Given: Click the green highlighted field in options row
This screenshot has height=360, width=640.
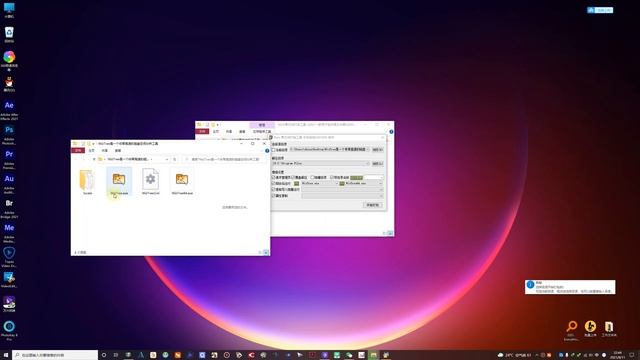Looking at the screenshot, I should 356,178.
